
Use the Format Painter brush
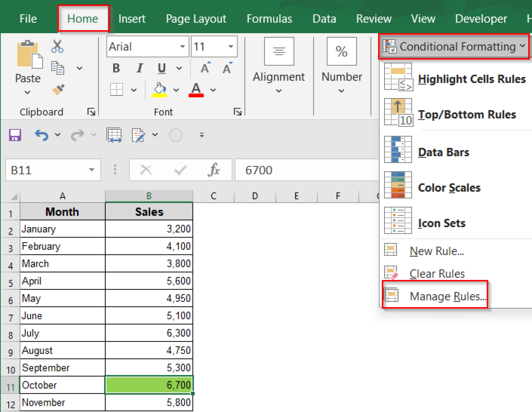(57, 90)
